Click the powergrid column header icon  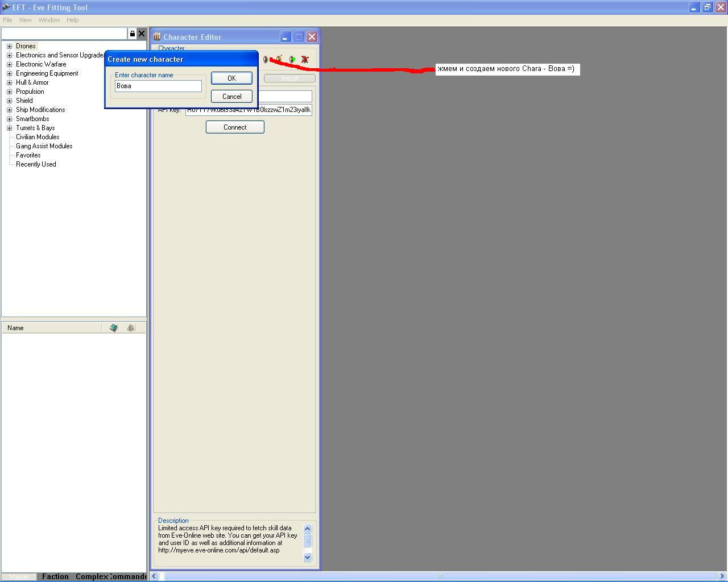(131, 328)
